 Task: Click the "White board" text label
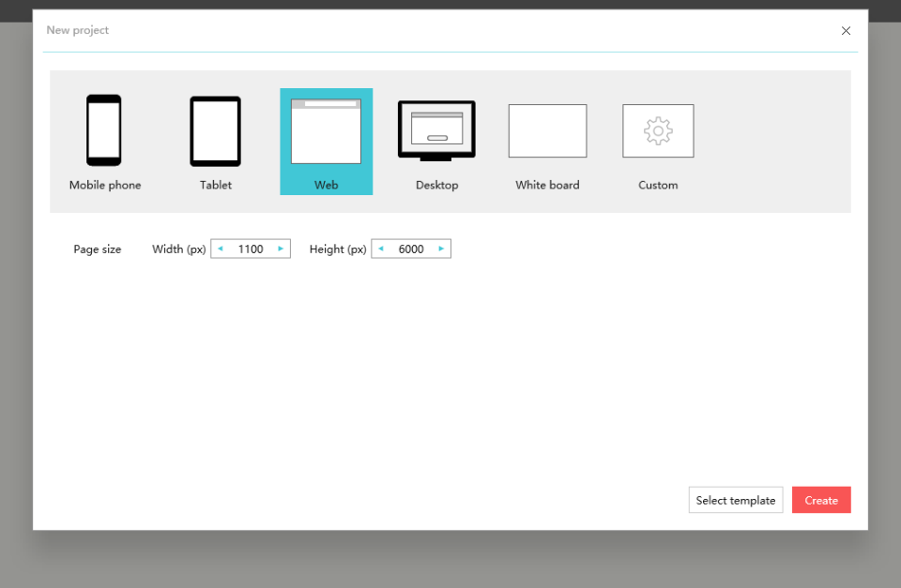click(547, 186)
